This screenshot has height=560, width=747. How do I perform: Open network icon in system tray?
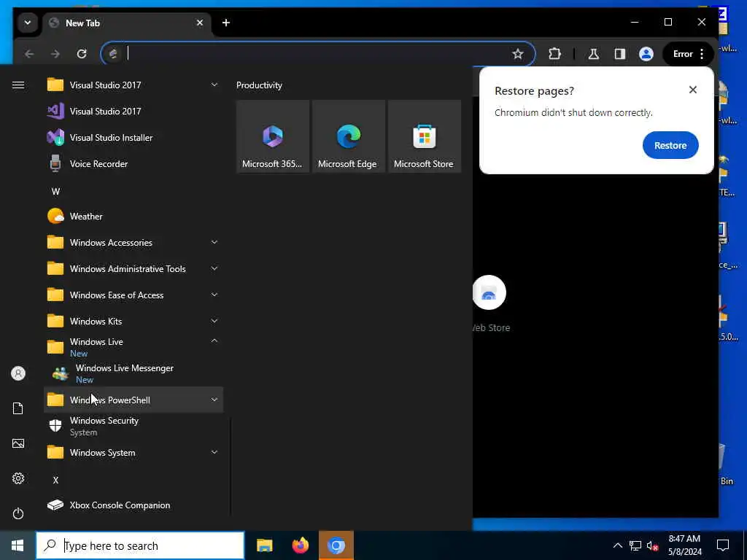(x=635, y=545)
